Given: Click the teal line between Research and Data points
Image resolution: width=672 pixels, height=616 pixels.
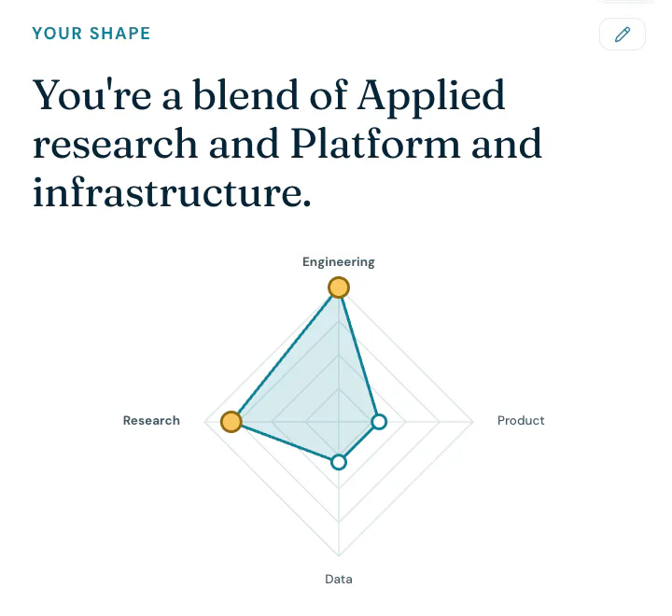Looking at the screenshot, I should tap(285, 442).
